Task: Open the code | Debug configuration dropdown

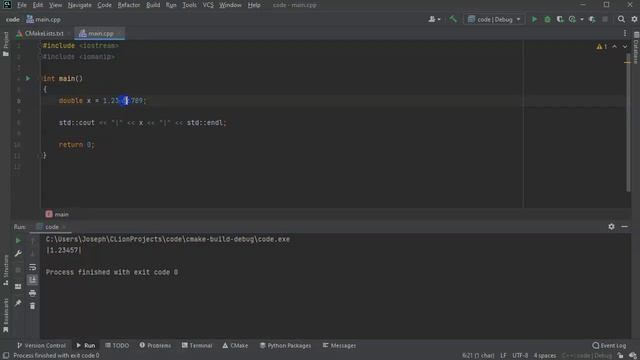Action: pos(494,19)
